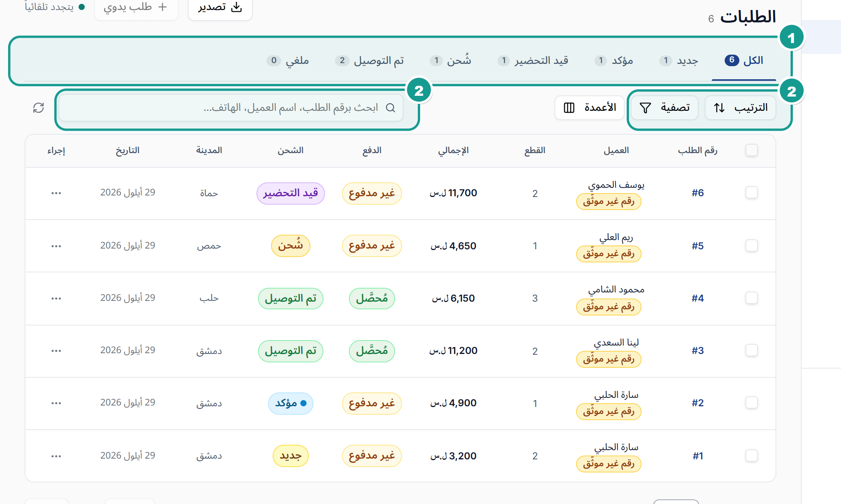Screen dimensions: 841x504
Task: Switch to the شُحن tab
Action: coord(450,61)
